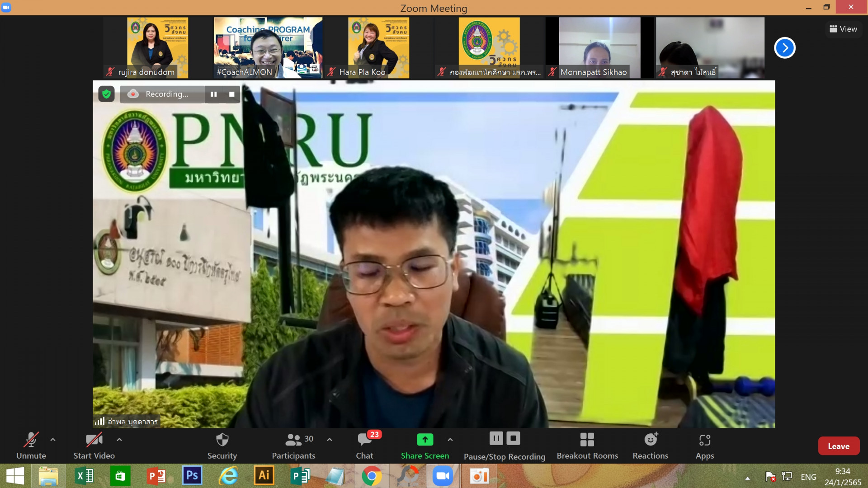Launch PowerPoint from the taskbar

coord(156,476)
